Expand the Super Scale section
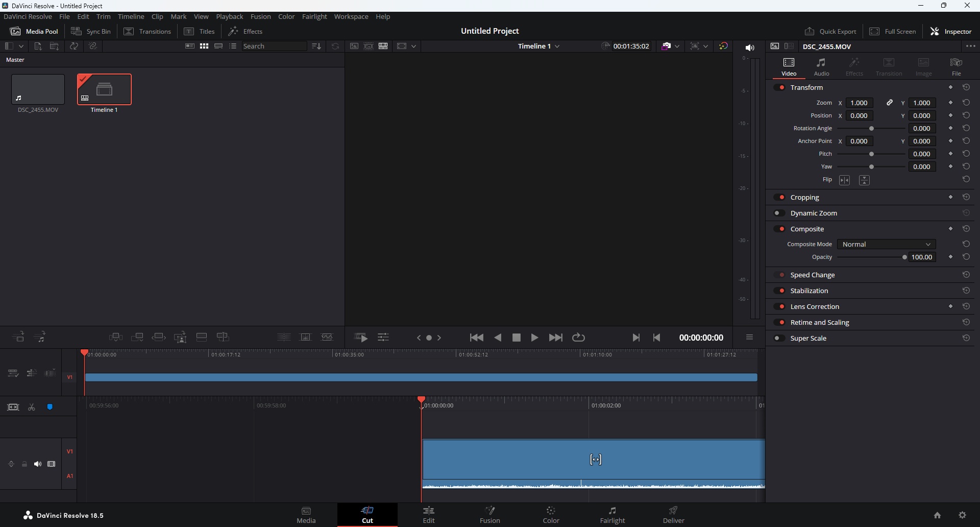Screen dimensions: 980x527 808,338
